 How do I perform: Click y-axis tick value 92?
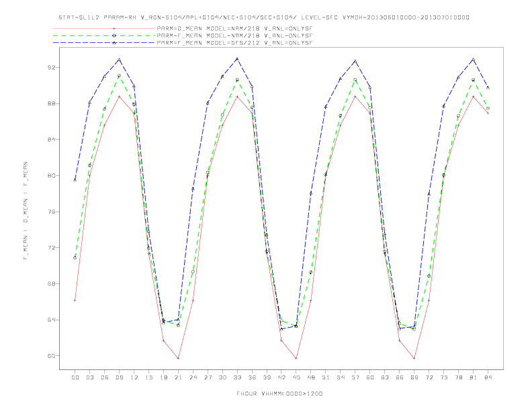point(51,67)
